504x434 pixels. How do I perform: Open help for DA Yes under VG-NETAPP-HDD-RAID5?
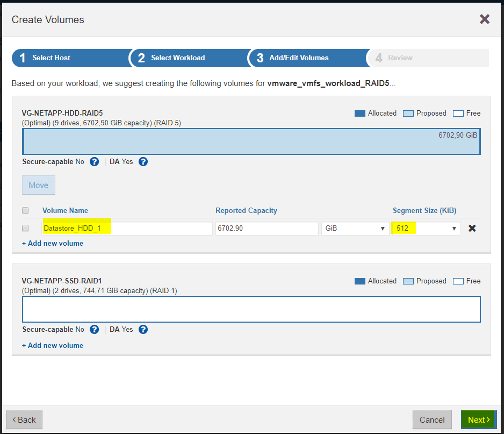point(142,161)
